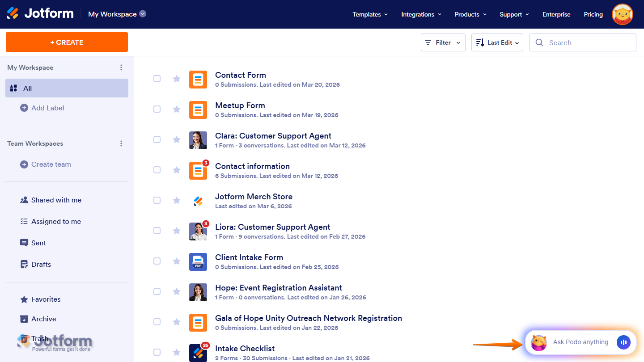
Task: Open the Products dropdown menu
Action: [470, 14]
